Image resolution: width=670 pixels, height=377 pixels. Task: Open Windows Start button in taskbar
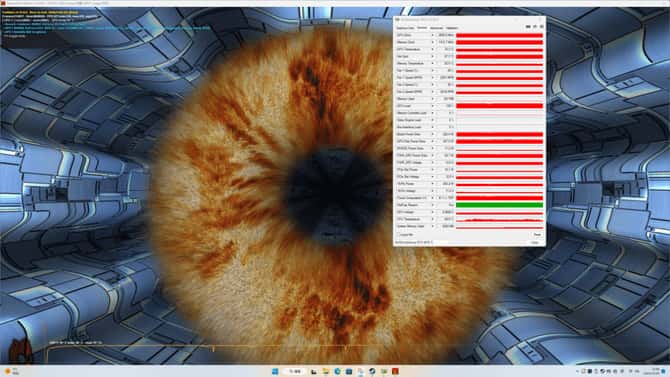(275, 371)
